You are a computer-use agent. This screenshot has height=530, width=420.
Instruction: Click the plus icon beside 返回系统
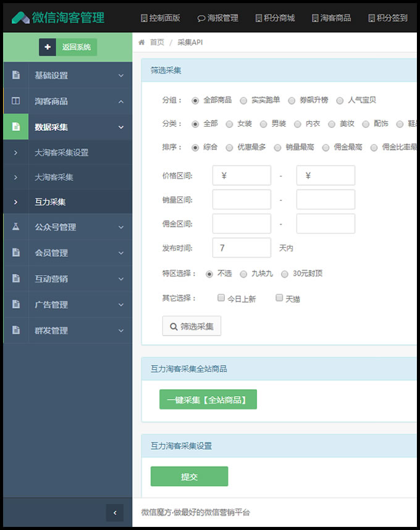pos(48,47)
